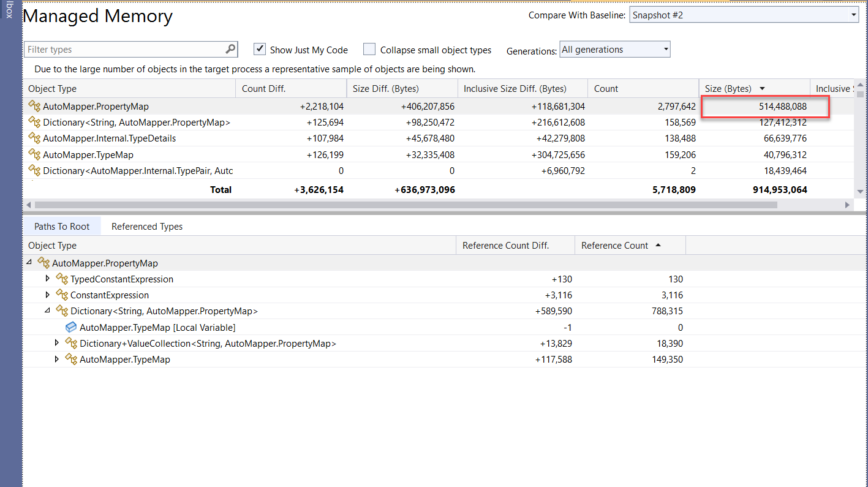Select the AutoMapper.PropertyMap row in top grid
The width and height of the screenshot is (868, 487).
pyautogui.click(x=439, y=106)
